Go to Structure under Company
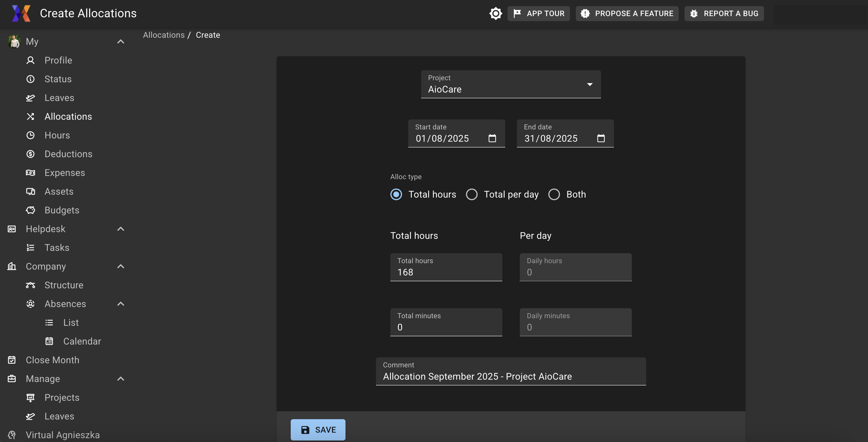868x442 pixels. pos(64,285)
